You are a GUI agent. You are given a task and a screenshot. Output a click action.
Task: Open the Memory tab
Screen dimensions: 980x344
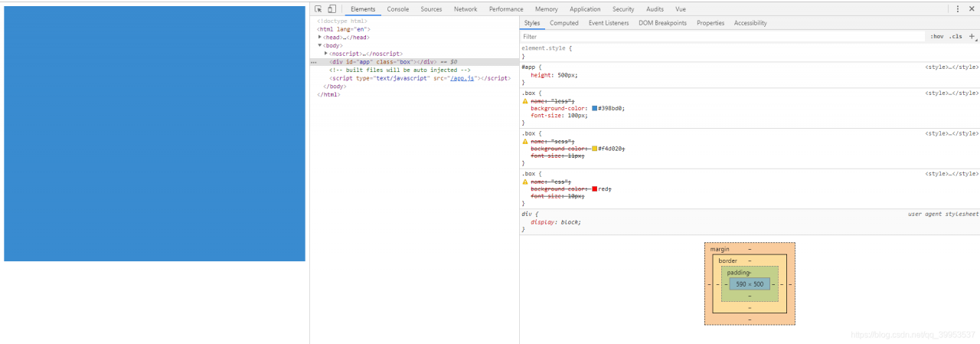click(547, 9)
